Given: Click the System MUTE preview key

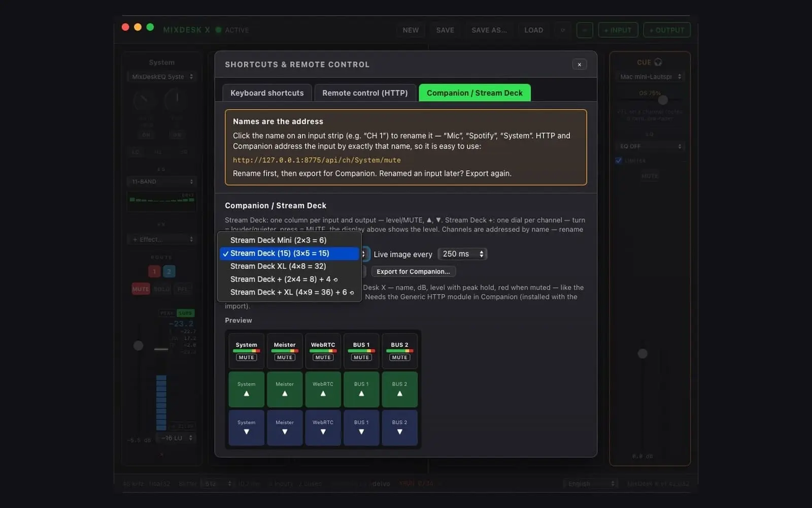Looking at the screenshot, I should pos(246,351).
